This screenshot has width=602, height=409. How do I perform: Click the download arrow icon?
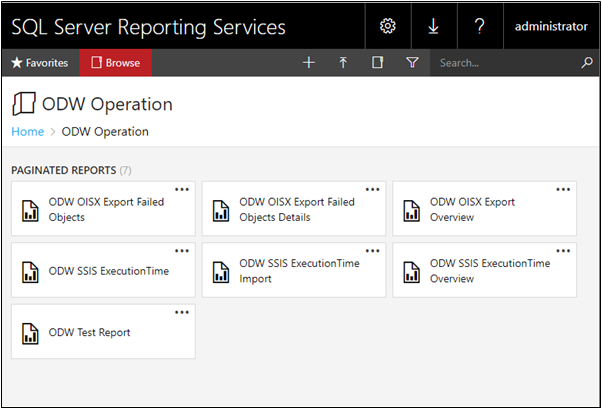[x=433, y=26]
